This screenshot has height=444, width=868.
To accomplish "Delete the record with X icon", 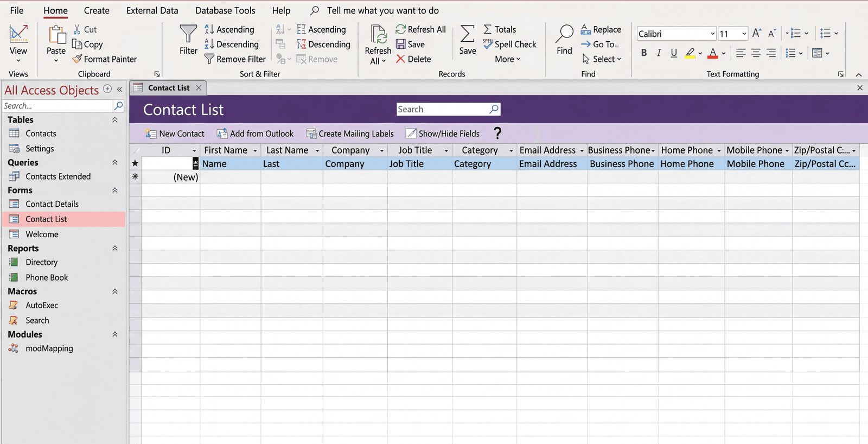I will pyautogui.click(x=400, y=59).
